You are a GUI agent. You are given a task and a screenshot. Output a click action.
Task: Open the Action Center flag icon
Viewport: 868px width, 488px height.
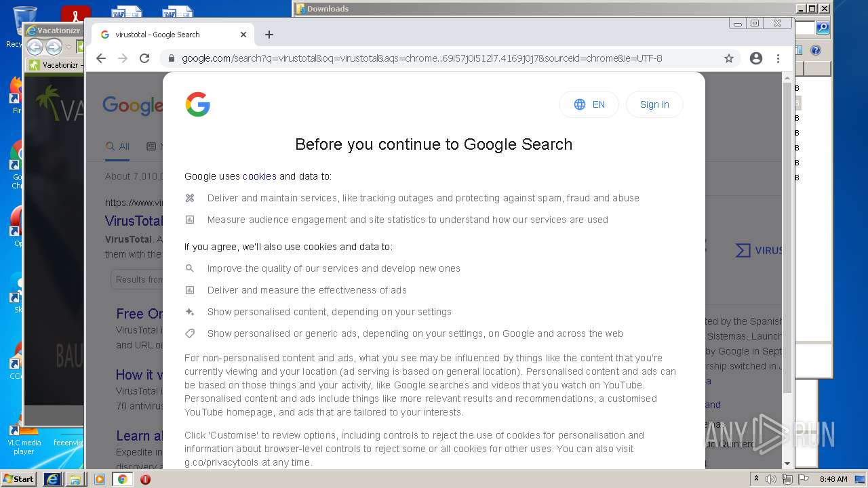(x=804, y=479)
